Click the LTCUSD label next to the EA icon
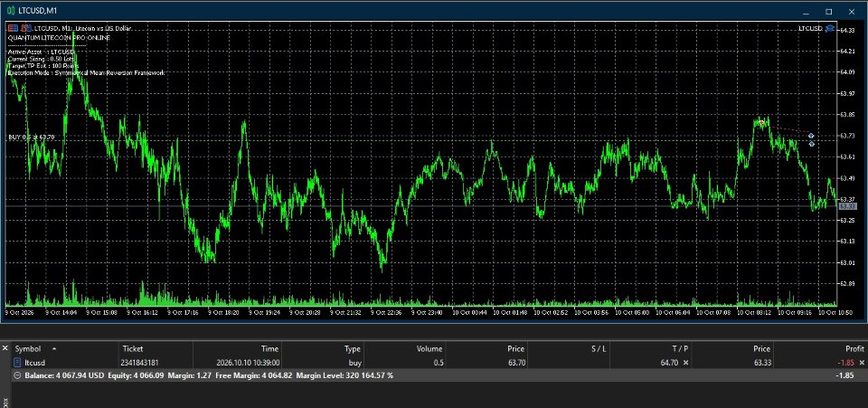Image resolution: width=868 pixels, height=408 pixels. tap(810, 28)
